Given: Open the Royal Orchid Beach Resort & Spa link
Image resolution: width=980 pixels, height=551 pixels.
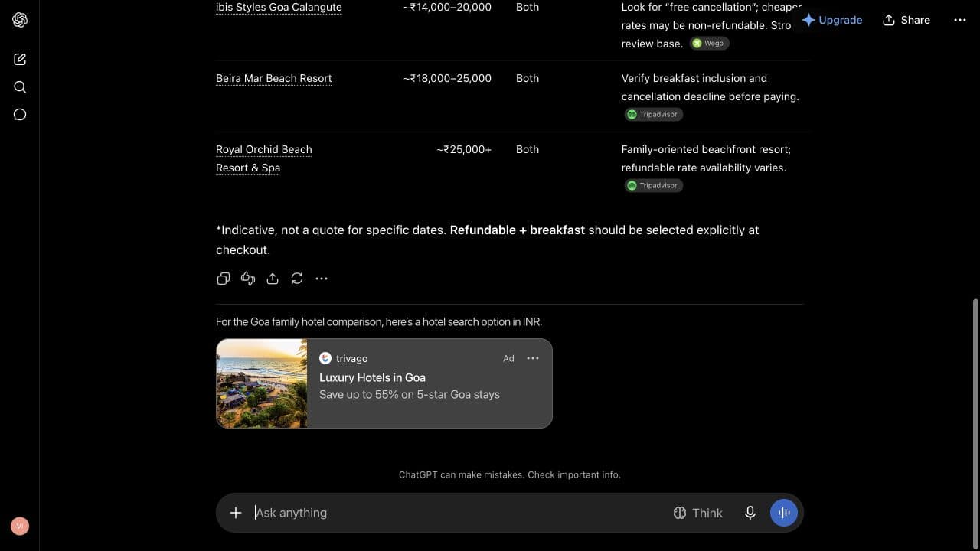Looking at the screenshot, I should (x=264, y=158).
